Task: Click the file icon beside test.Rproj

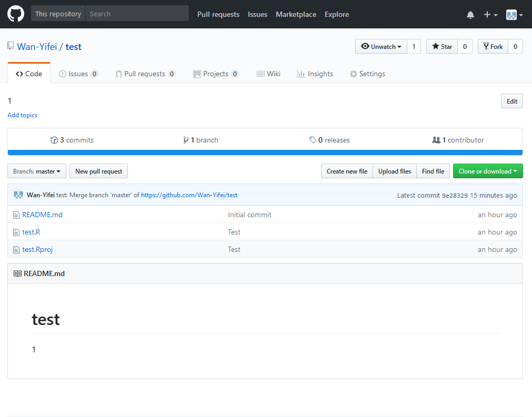Action: click(x=16, y=250)
